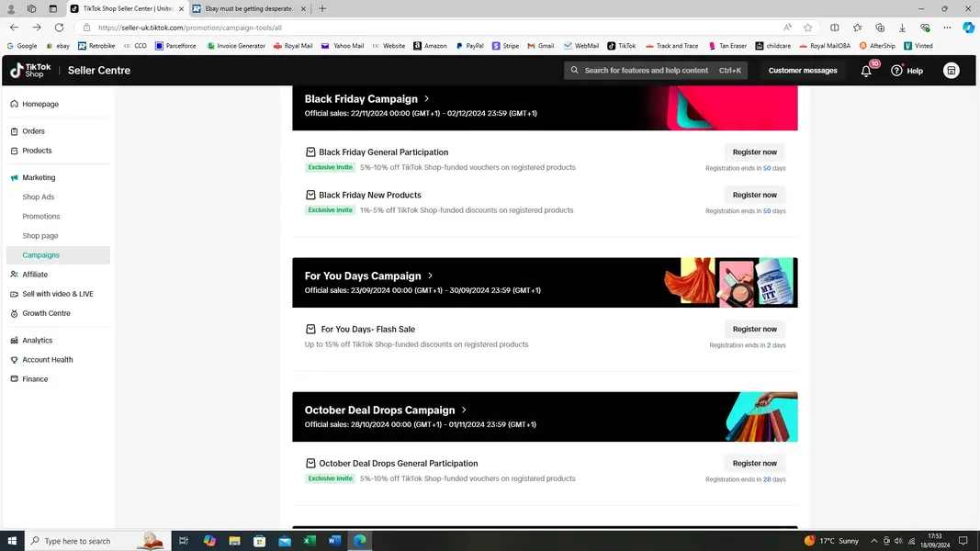Close the Ebay browser tab
The height and width of the screenshot is (551, 980).
(x=303, y=9)
